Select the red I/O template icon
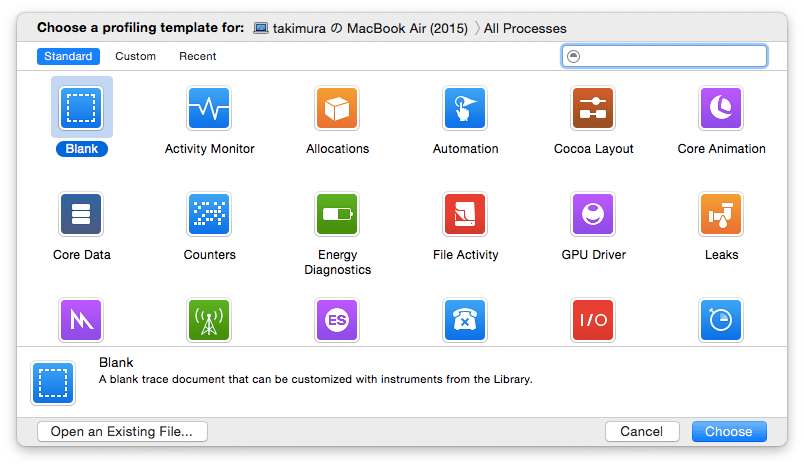The width and height of the screenshot is (804, 467). tap(593, 320)
